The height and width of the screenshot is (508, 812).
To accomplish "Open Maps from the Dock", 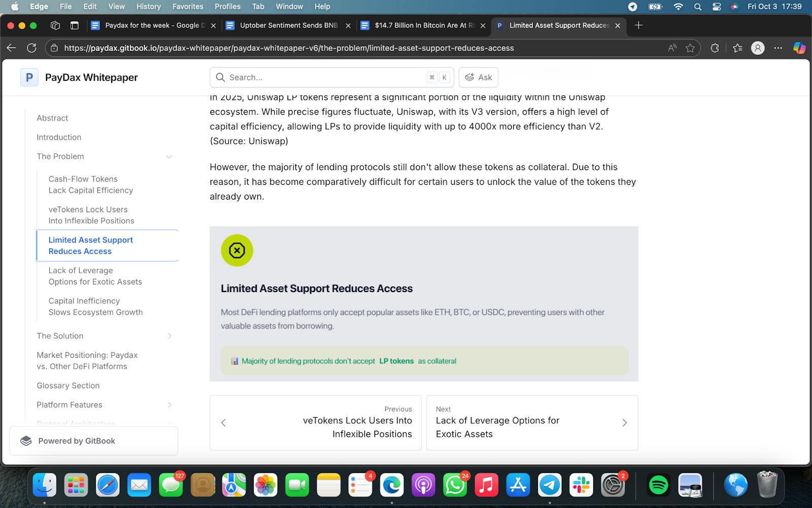I will click(x=234, y=485).
